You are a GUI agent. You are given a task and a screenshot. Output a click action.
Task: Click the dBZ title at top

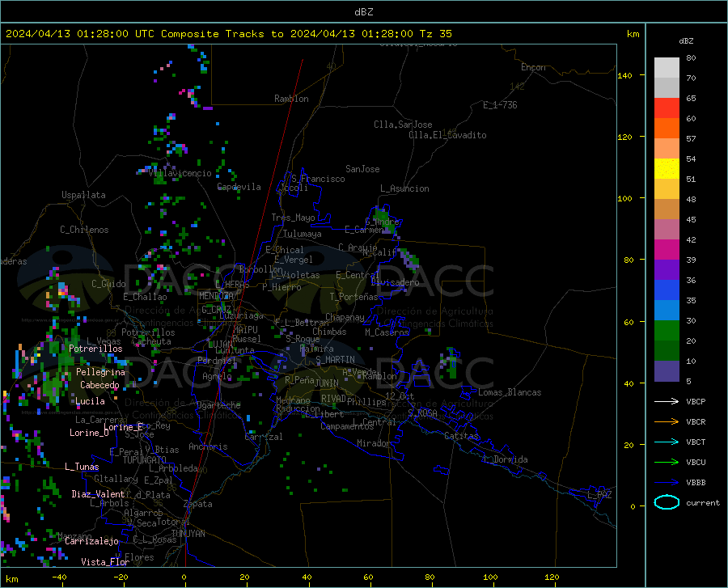[x=363, y=12]
